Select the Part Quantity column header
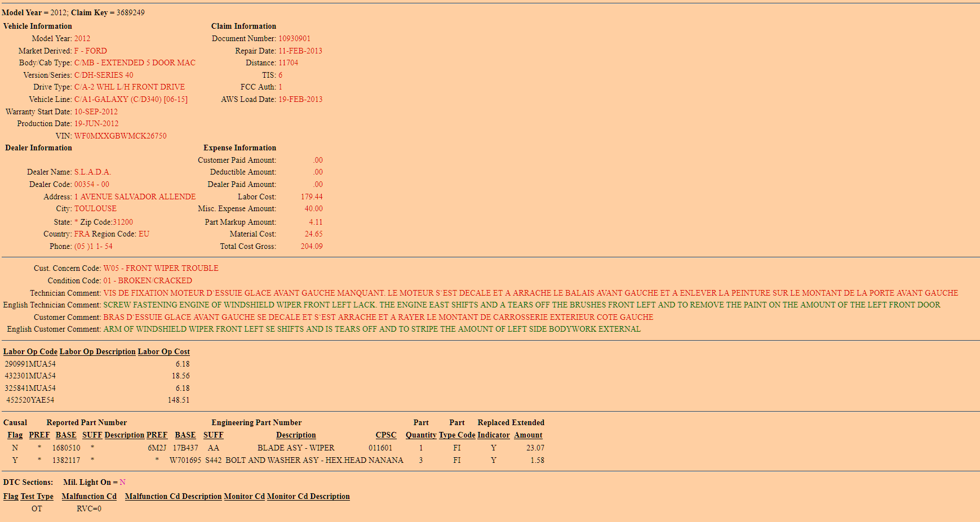980x522 pixels. pos(420,435)
